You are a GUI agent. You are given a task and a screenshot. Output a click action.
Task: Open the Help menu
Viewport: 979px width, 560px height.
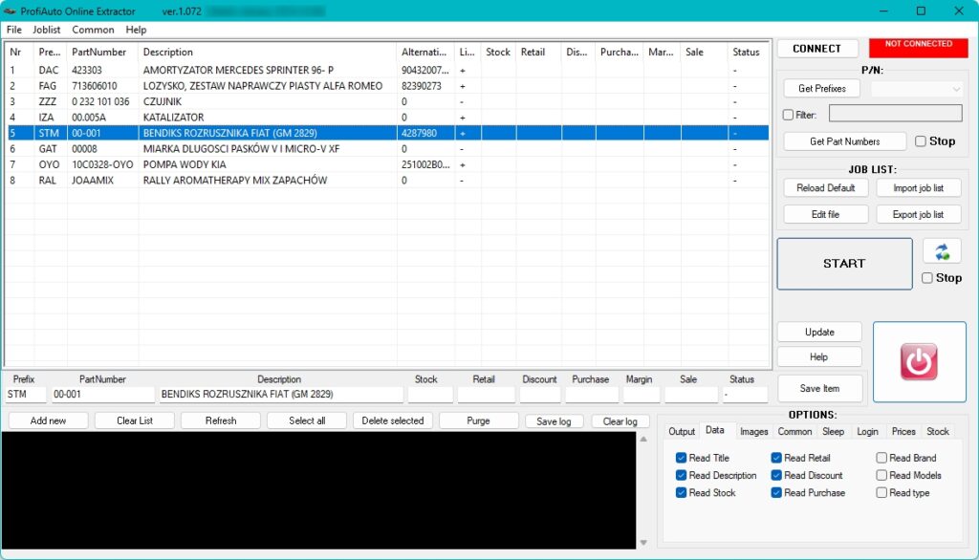click(136, 30)
